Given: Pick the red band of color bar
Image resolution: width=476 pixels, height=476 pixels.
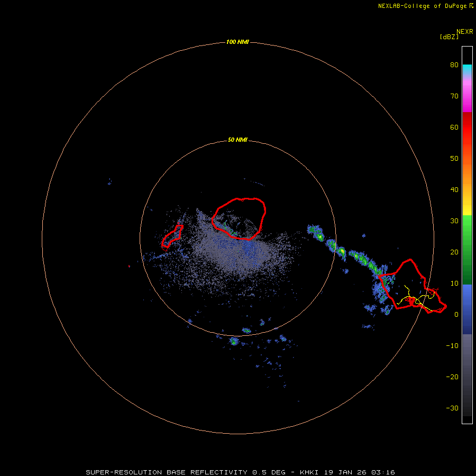Looking at the screenshot, I should coord(467,127).
